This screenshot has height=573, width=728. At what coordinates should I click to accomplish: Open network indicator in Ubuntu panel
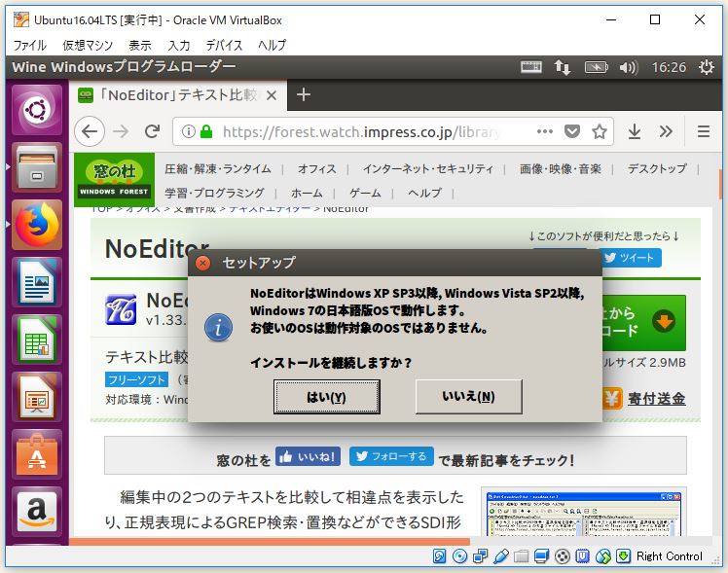click(x=563, y=68)
